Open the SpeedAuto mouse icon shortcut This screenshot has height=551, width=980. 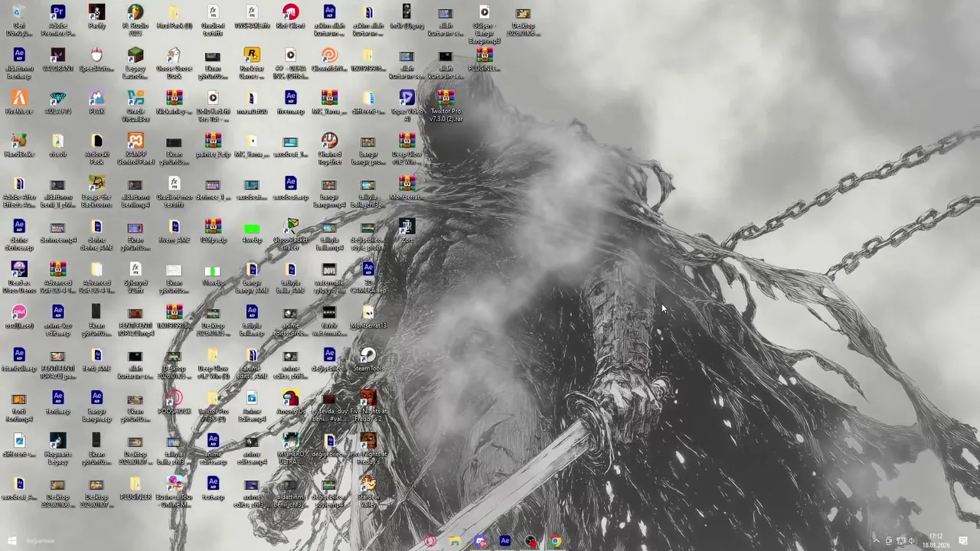pos(96,60)
